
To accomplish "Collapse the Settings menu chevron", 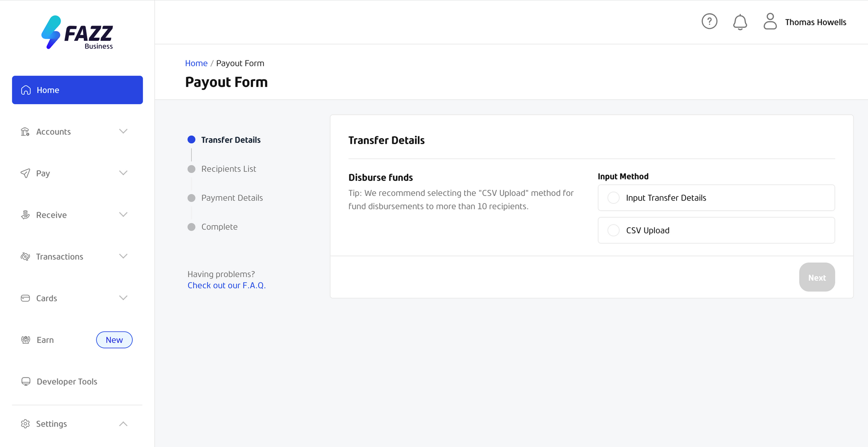I will coord(123,424).
